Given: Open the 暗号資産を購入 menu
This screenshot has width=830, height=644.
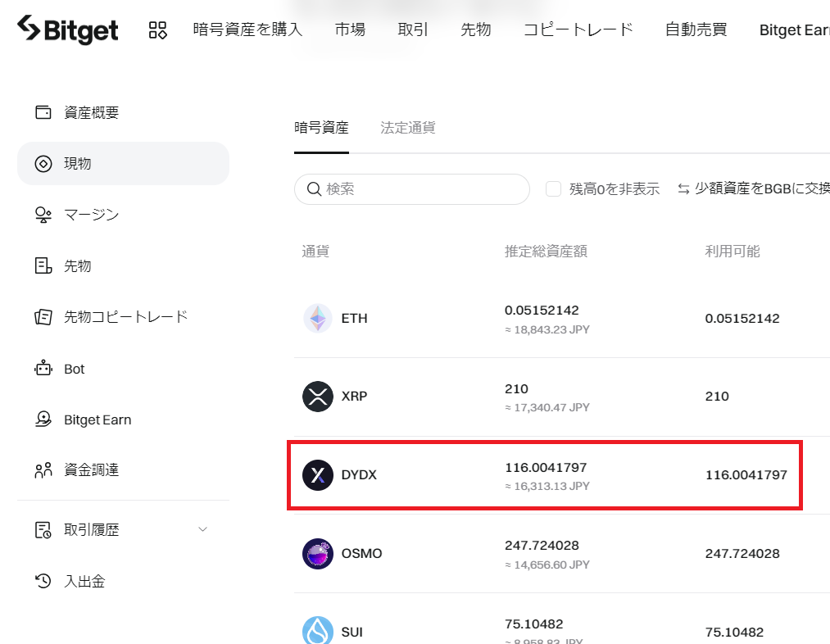Looking at the screenshot, I should [x=247, y=29].
